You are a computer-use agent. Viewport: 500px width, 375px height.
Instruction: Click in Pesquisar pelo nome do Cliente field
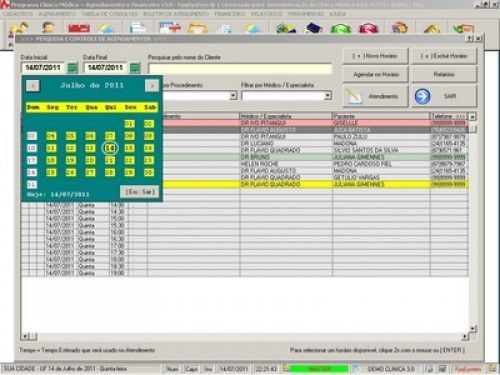240,68
